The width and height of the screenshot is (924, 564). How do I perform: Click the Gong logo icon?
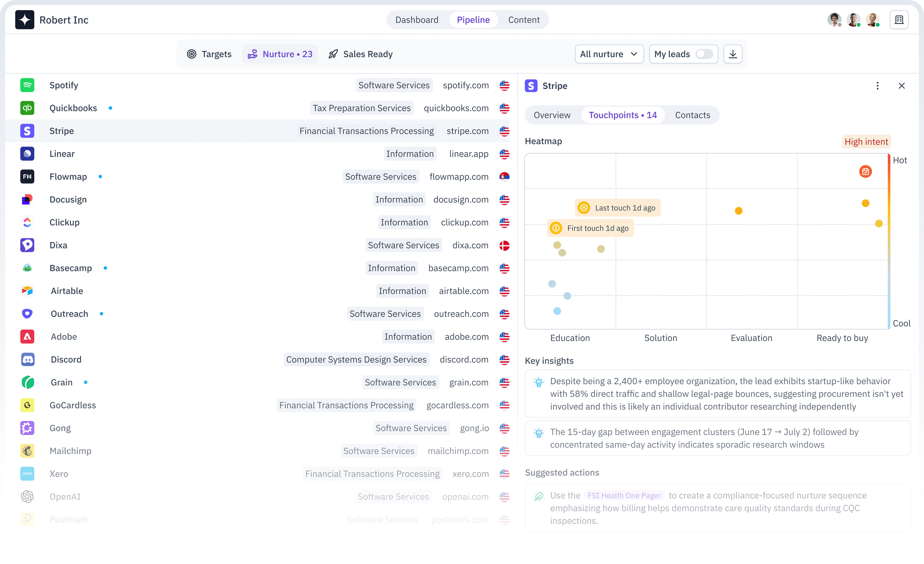(x=27, y=428)
